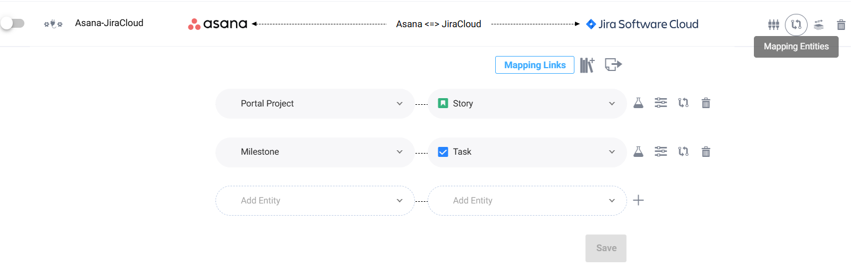Open the sliders settings icon in header
The width and height of the screenshot is (868, 270).
(x=774, y=24)
